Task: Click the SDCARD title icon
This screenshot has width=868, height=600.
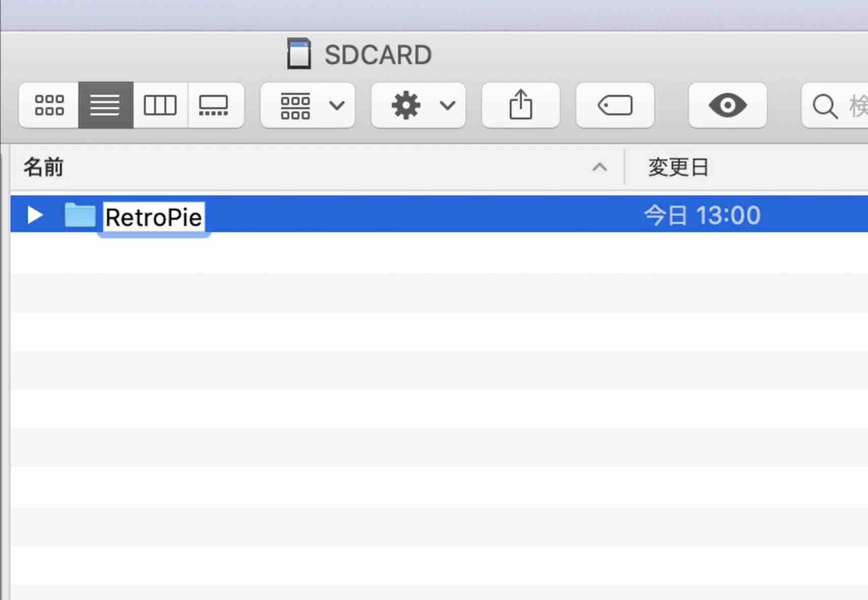Action: click(298, 53)
